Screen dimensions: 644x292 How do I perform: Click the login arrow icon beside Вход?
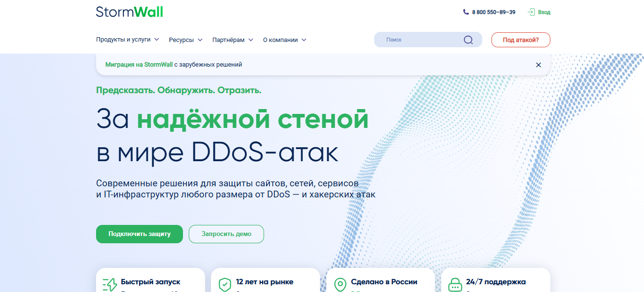(531, 12)
